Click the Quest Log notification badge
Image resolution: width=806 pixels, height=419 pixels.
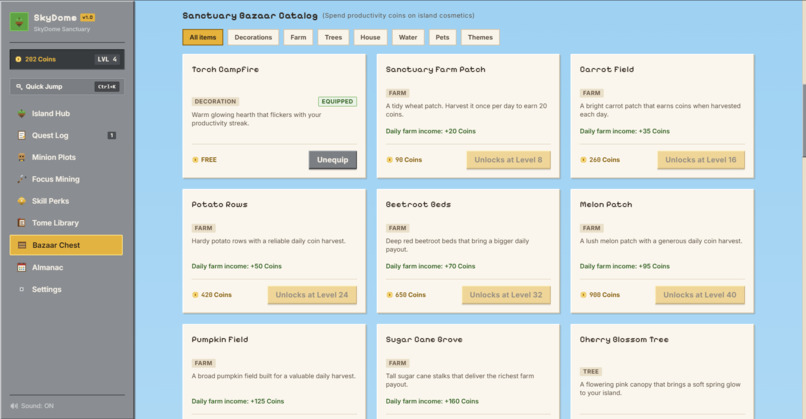112,135
